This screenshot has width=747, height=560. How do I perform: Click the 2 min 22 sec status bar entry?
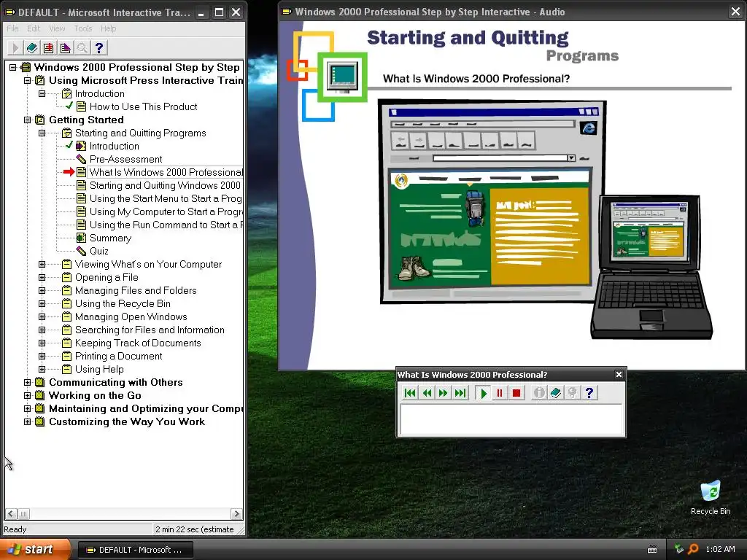pos(196,529)
